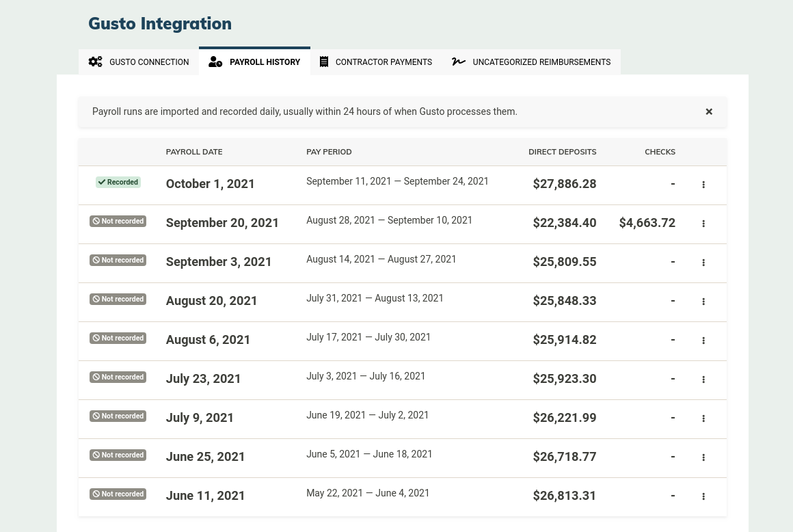The height and width of the screenshot is (532, 793).
Task: Open options menu for July 9, 2021 payroll
Action: pyautogui.click(x=703, y=418)
